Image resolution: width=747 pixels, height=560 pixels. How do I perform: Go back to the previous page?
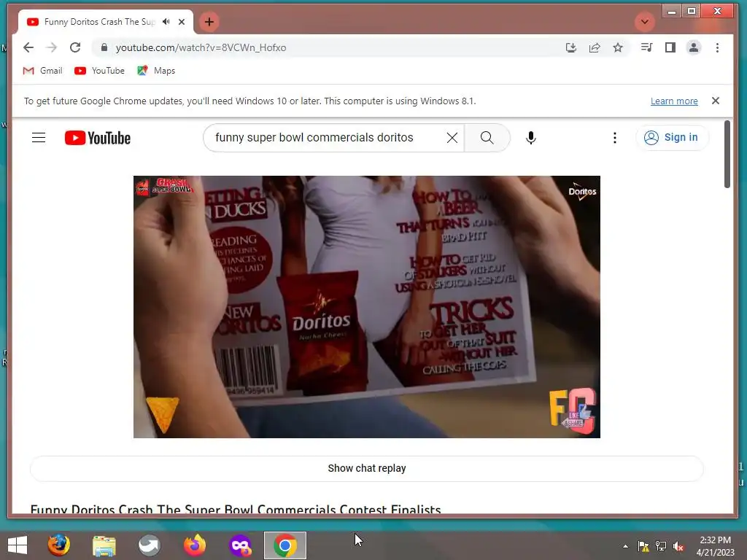[x=28, y=47]
